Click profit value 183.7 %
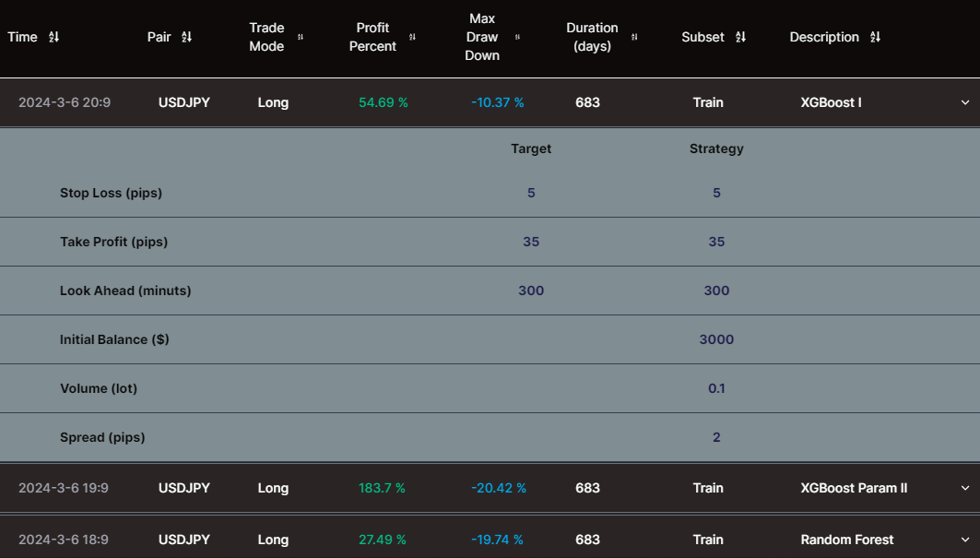Screen dimensions: 980x558 click(x=382, y=488)
